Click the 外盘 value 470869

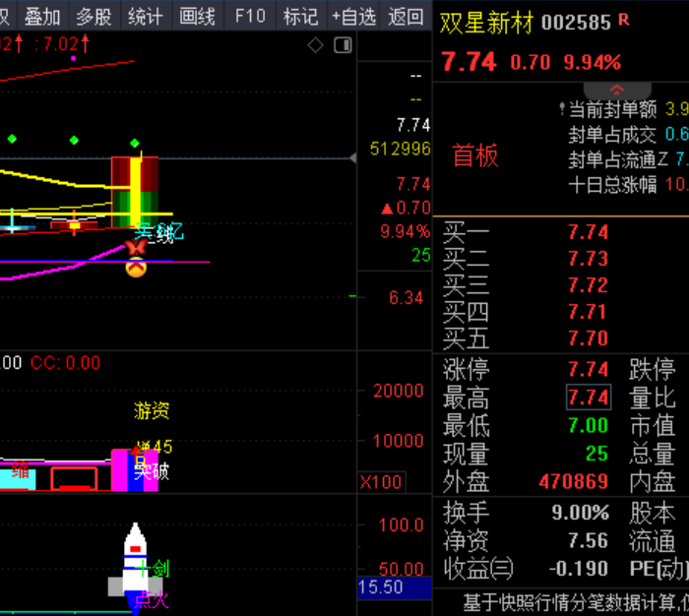574,481
